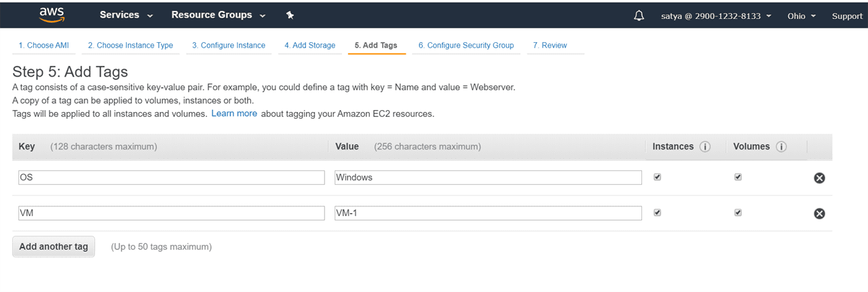This screenshot has width=868, height=292.
Task: Open the satya account menu
Action: click(x=715, y=16)
